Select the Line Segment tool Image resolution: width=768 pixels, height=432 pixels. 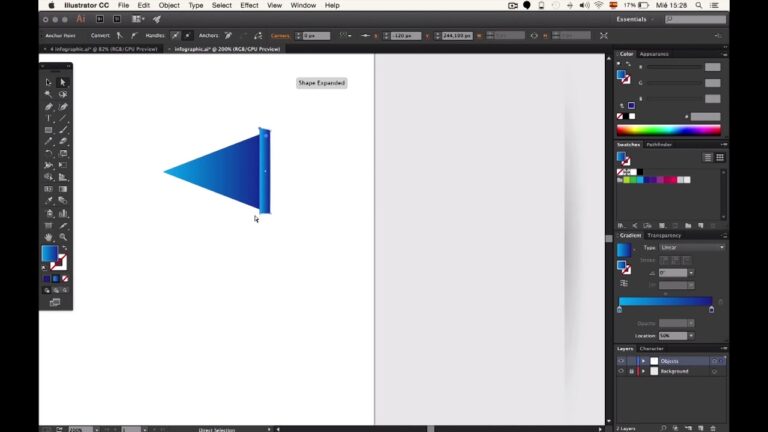(x=63, y=118)
